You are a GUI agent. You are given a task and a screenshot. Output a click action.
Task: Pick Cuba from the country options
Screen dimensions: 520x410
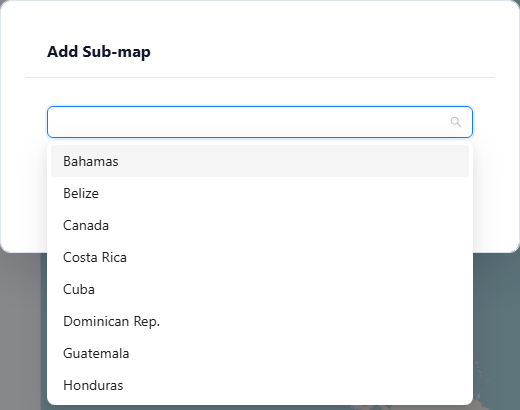pyautogui.click(x=260, y=289)
